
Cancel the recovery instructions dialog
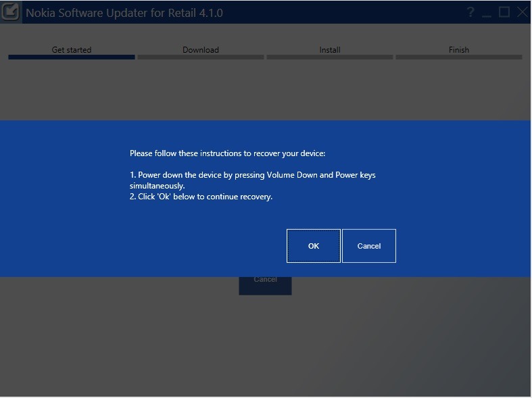pos(369,246)
